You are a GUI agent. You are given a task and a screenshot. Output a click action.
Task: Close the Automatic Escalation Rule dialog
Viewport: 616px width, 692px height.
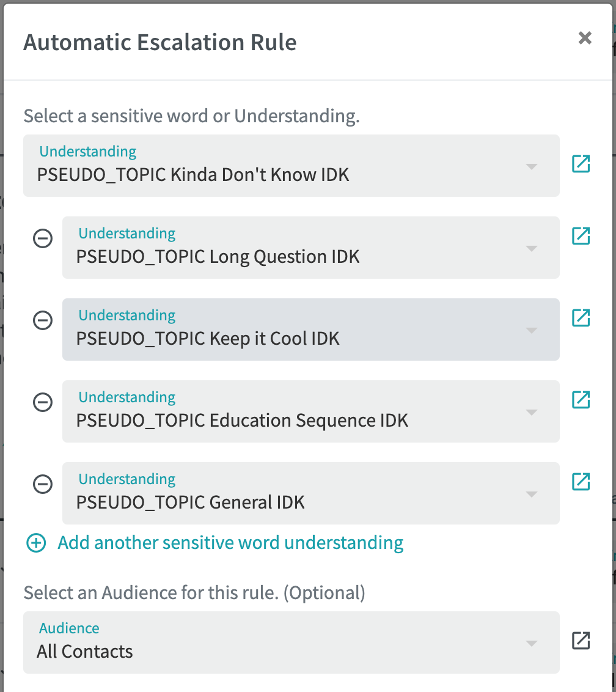pos(585,38)
